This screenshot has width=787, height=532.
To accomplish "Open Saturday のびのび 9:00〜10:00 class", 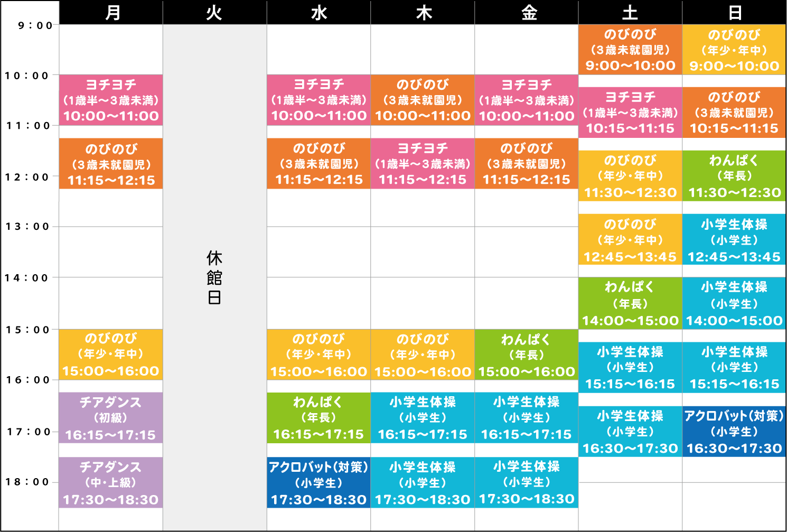I will [x=630, y=49].
